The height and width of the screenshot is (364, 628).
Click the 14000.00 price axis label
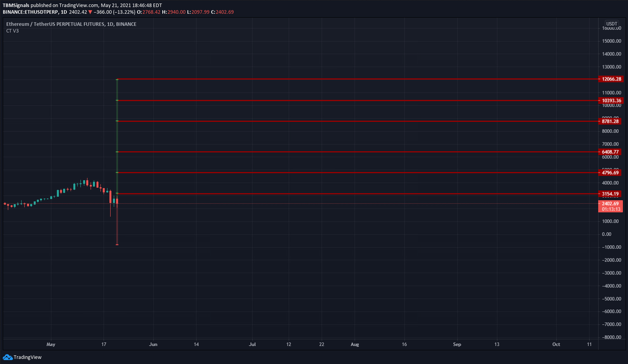point(611,54)
